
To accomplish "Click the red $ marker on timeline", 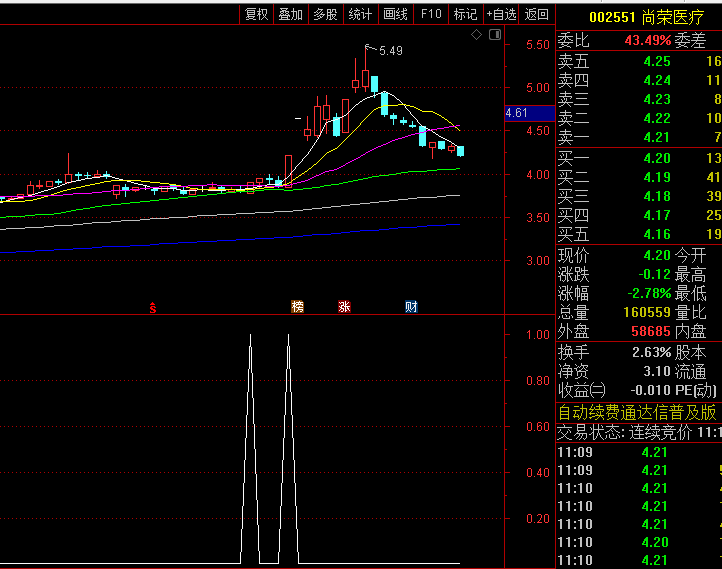I will (x=153, y=306).
